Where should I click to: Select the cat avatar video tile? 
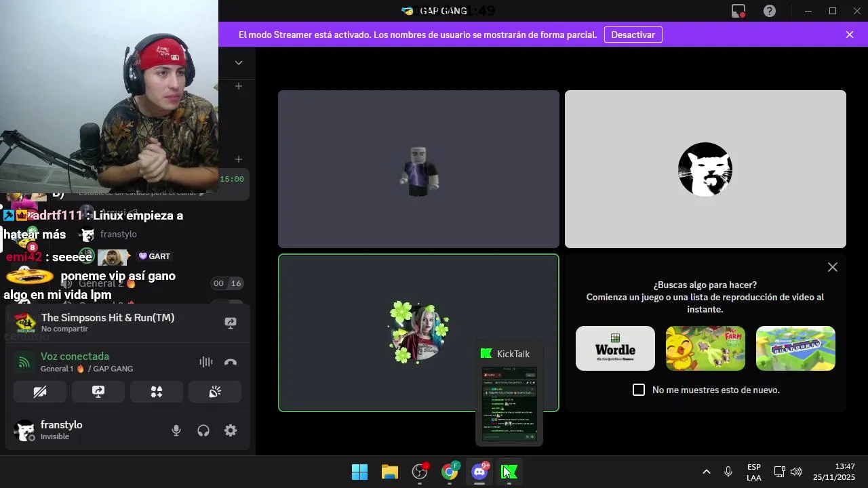coord(705,169)
